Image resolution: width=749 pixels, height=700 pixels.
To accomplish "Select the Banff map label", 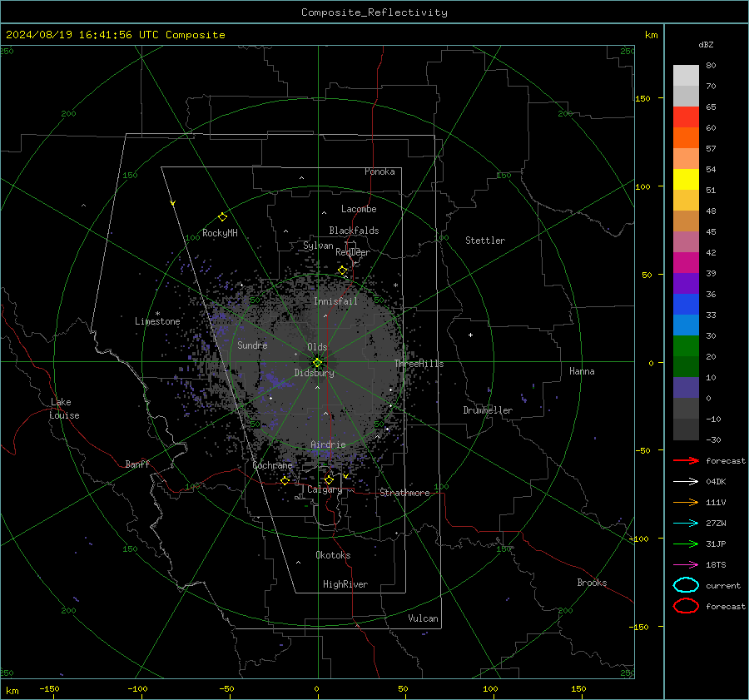I will click(137, 464).
